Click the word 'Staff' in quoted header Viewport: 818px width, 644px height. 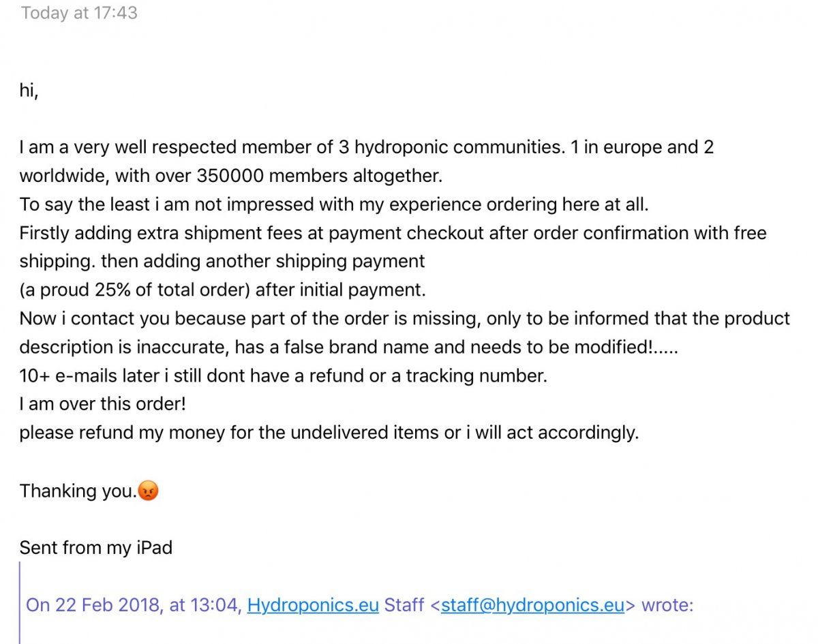point(404,604)
